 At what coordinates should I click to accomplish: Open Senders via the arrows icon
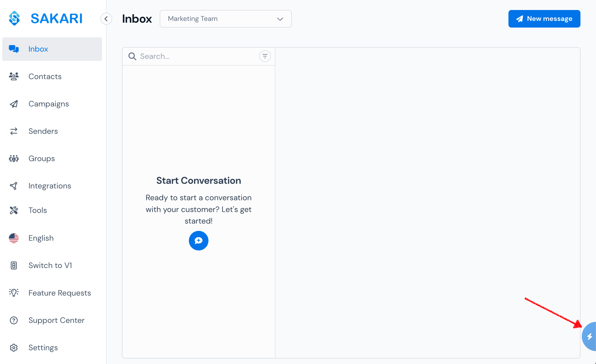click(x=14, y=131)
